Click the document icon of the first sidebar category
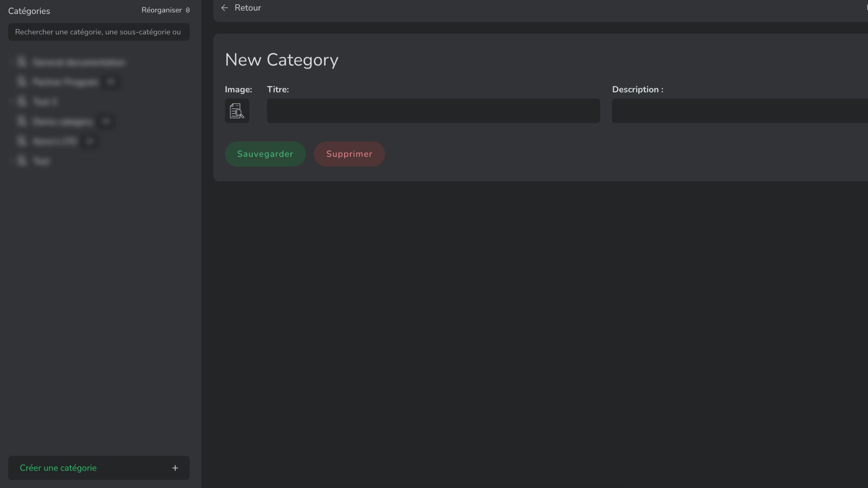The image size is (868, 488). click(x=21, y=62)
